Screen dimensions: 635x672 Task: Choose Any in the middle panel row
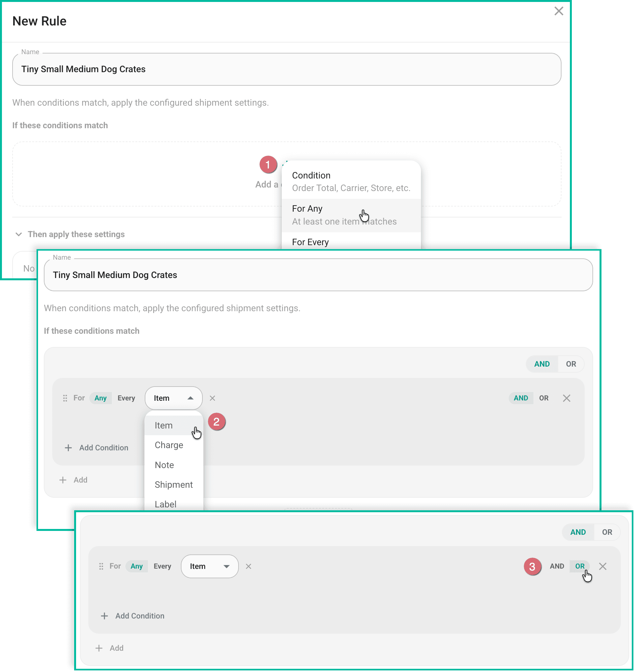101,399
